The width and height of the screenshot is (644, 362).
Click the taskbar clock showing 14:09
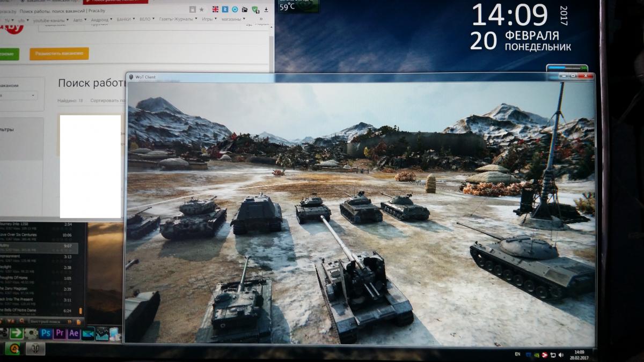[x=579, y=354]
